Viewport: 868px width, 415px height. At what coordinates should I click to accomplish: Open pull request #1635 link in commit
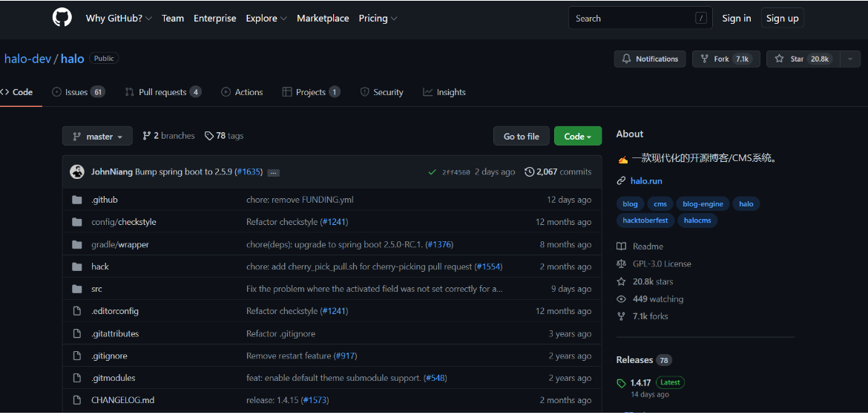coord(249,172)
